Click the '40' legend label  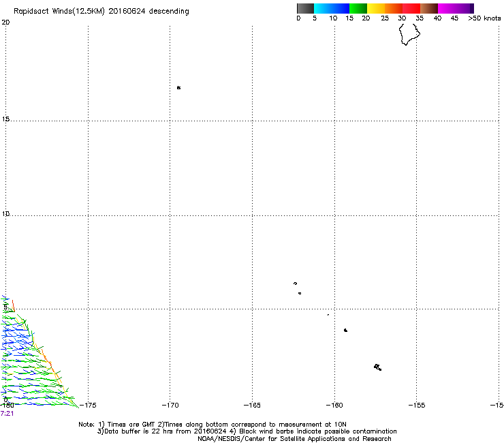(x=437, y=18)
